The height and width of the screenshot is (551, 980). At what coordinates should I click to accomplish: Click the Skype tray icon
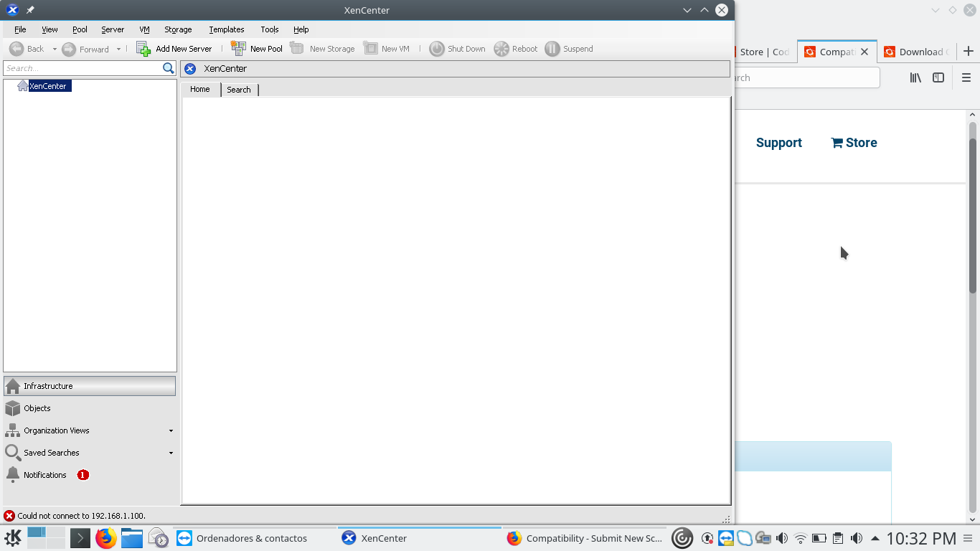745,538
